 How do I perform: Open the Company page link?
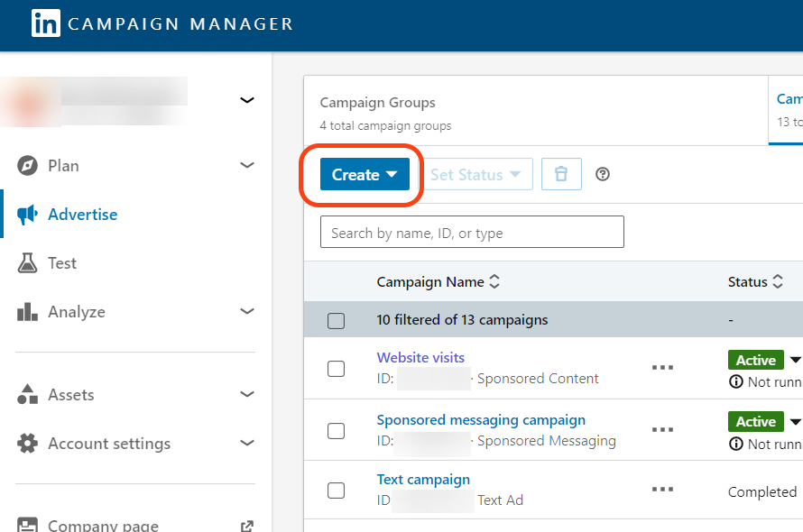[x=103, y=526]
